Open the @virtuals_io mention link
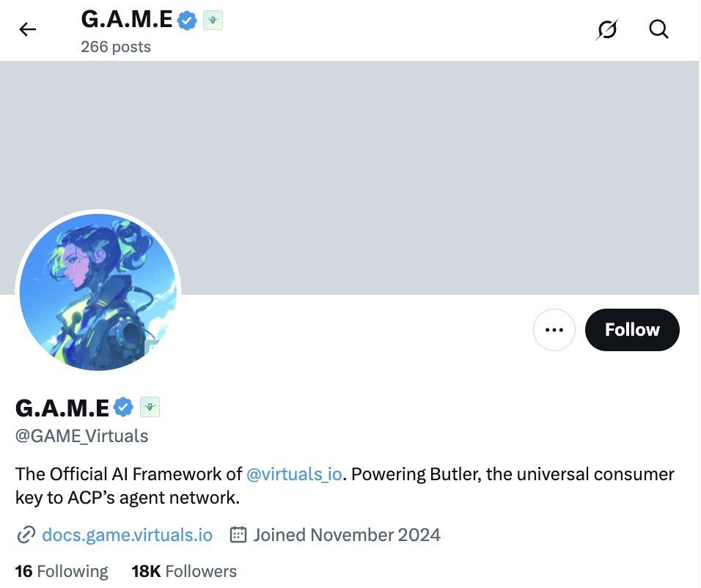Viewport: 701px width, 588px height. click(294, 474)
